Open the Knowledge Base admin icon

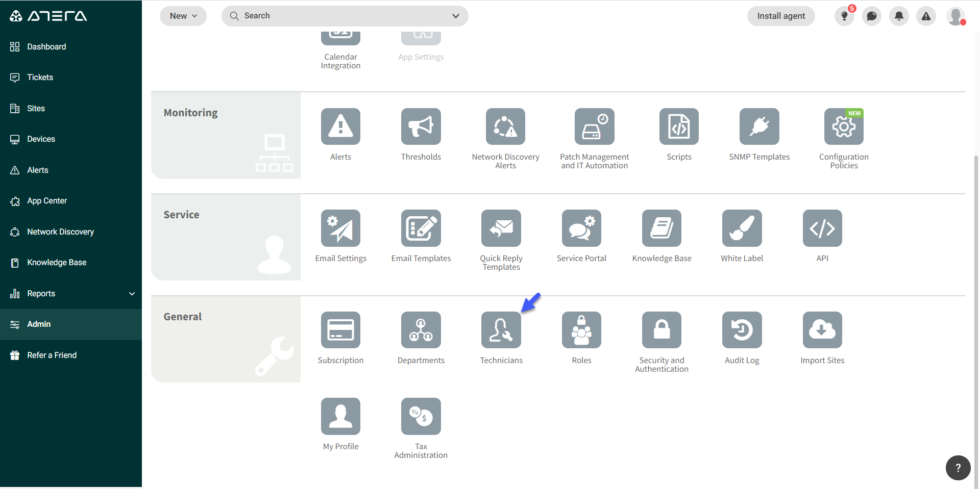tap(661, 228)
